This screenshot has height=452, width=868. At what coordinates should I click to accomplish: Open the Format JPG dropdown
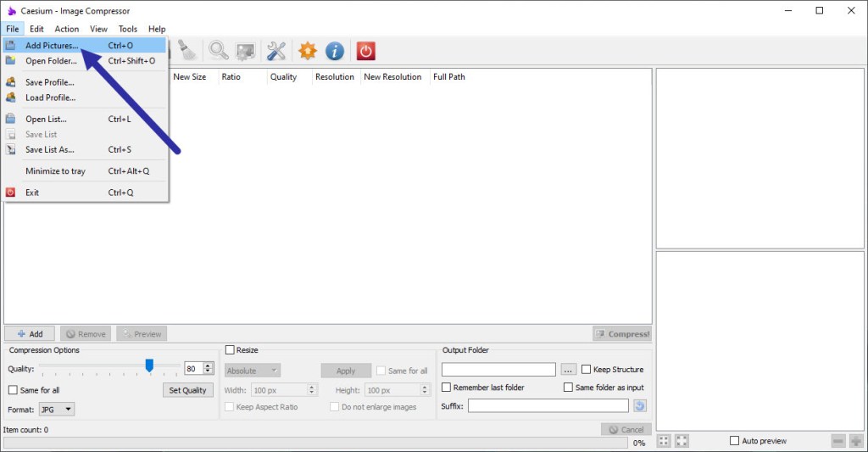(x=57, y=410)
